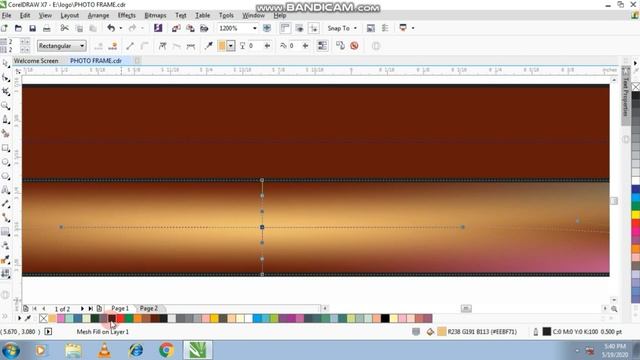
Task: Select the Pick tool in toolbox
Action: coord(5,63)
